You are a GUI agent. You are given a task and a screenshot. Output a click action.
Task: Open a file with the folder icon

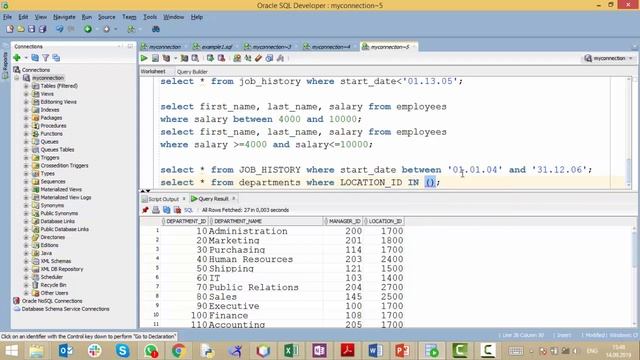pos(20,29)
